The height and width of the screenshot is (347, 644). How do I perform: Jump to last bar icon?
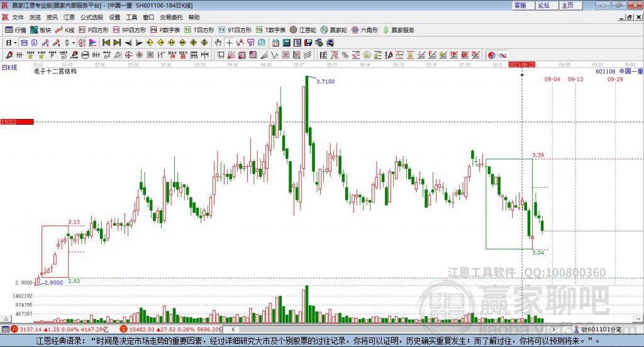click(x=117, y=43)
